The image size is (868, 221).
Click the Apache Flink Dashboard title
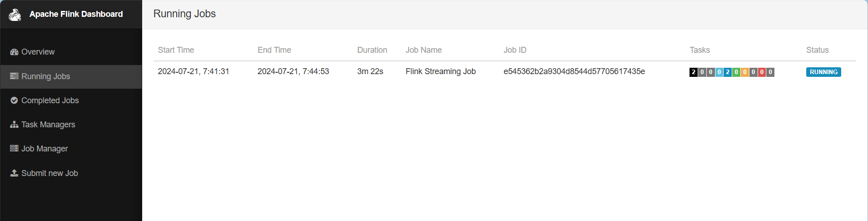point(76,14)
